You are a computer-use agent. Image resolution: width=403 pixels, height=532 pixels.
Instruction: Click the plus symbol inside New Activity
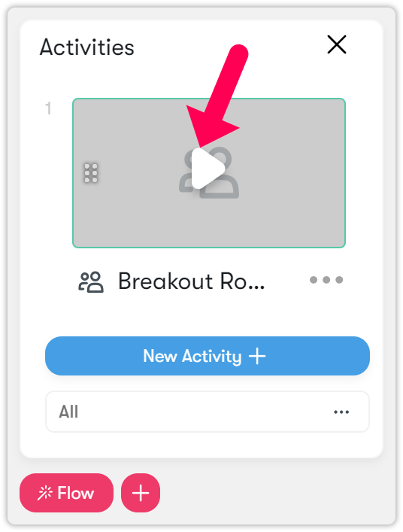click(x=257, y=356)
